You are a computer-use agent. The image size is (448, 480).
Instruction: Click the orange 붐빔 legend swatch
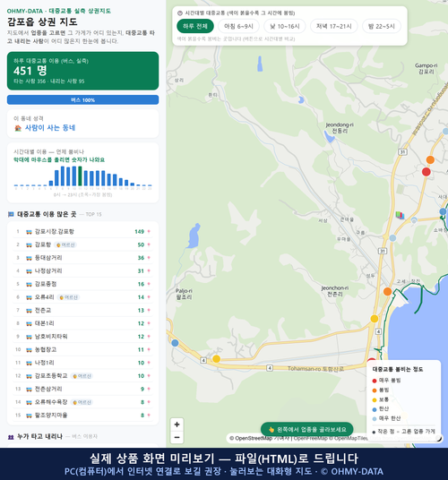click(375, 390)
